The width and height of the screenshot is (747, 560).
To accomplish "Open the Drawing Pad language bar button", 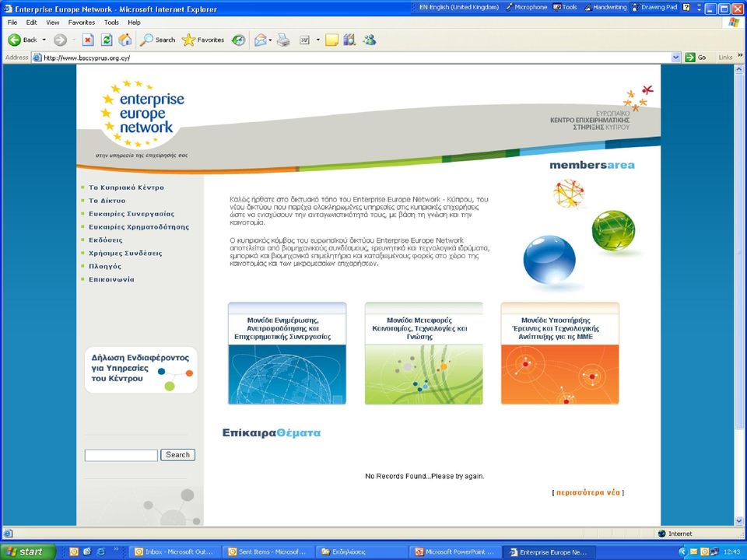I will click(654, 7).
